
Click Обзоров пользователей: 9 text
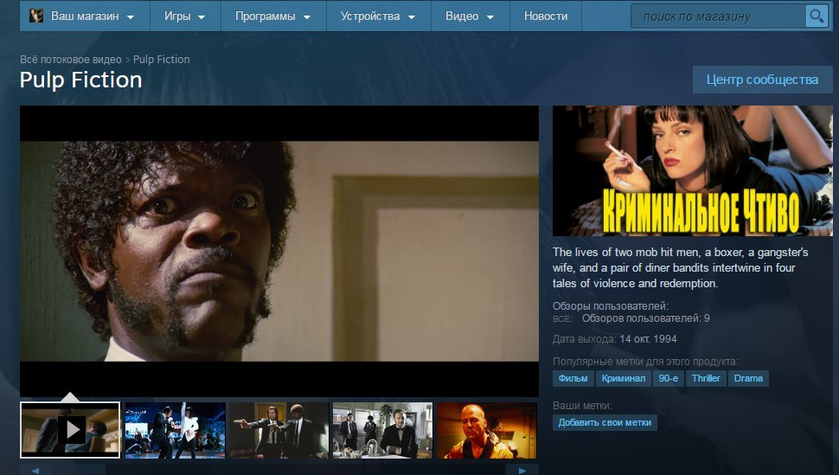[x=646, y=318]
